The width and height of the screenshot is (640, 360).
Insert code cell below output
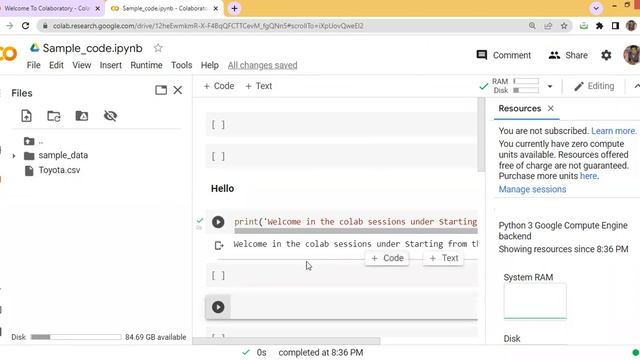[387, 258]
